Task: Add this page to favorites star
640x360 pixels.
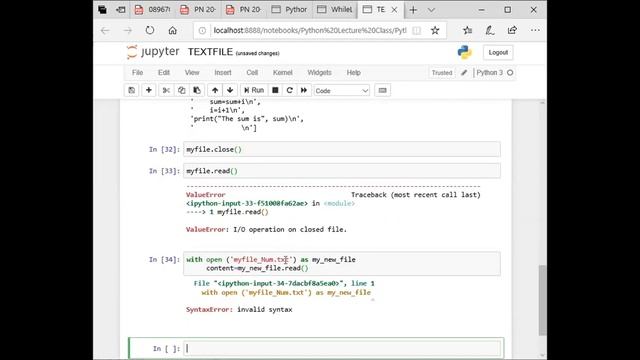Action: 435,31
